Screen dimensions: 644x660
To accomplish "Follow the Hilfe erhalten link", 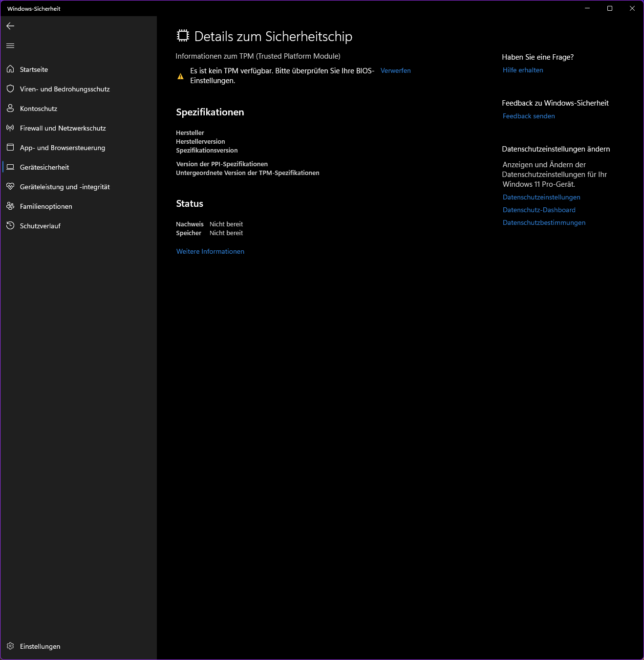I will 523,70.
